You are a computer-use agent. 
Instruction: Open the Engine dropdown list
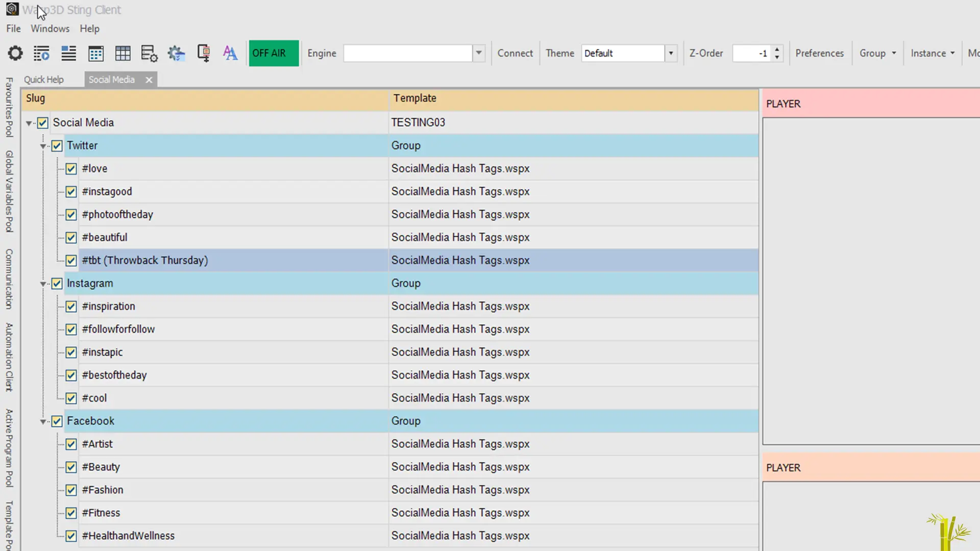(x=478, y=53)
